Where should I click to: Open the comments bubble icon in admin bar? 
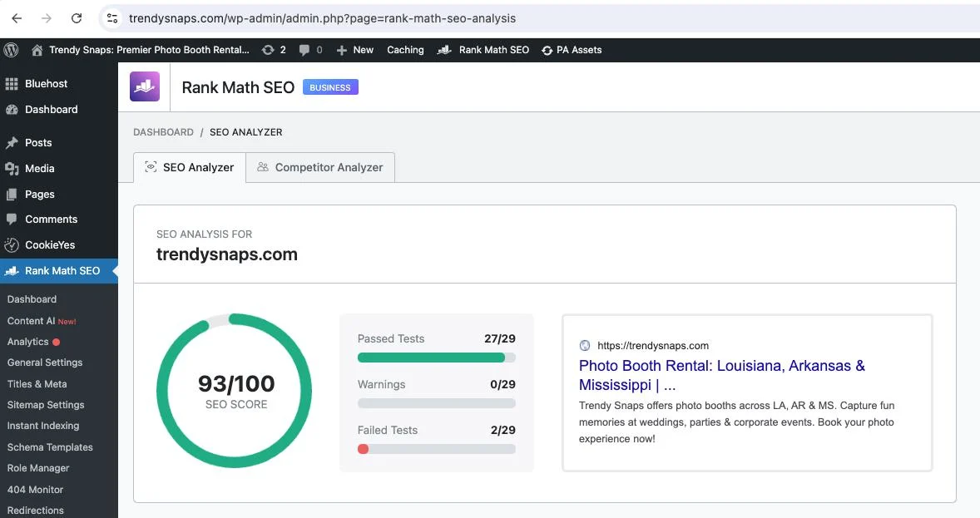coord(305,50)
